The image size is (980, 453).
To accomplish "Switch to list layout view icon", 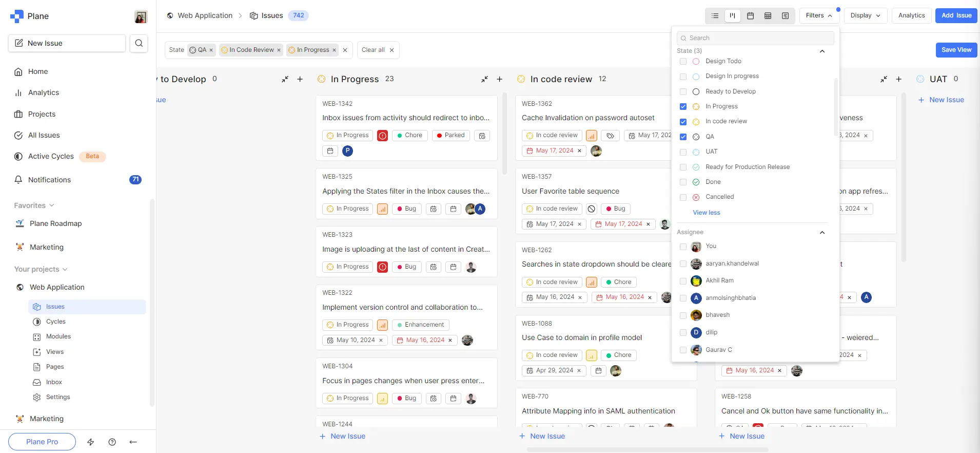I will (715, 16).
